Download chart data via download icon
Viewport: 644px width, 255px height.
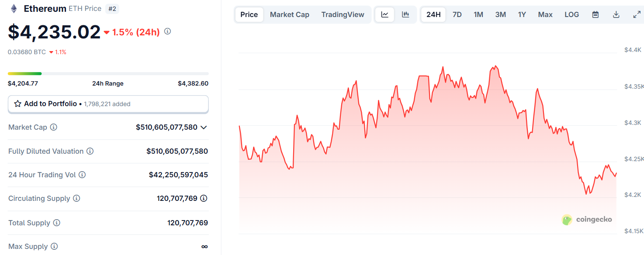[x=616, y=14]
